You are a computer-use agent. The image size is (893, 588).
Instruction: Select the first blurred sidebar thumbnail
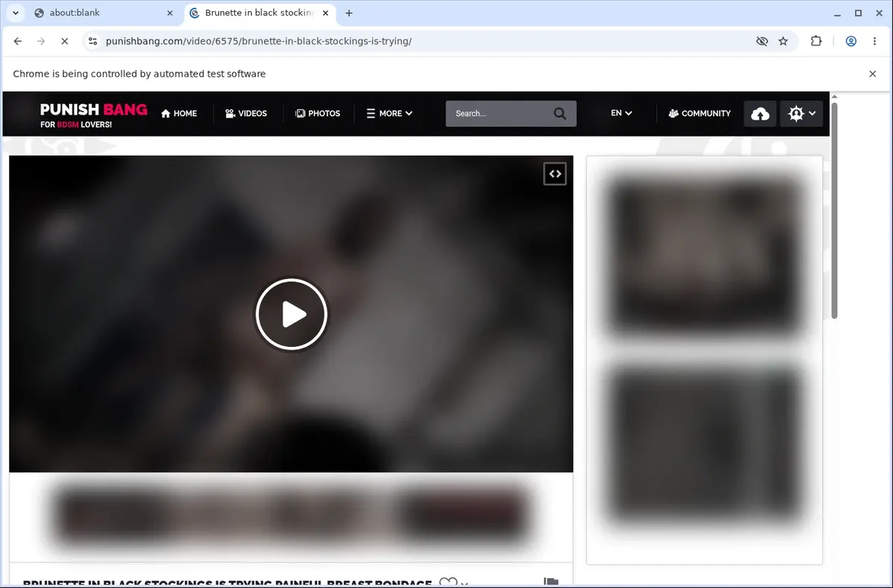point(705,255)
